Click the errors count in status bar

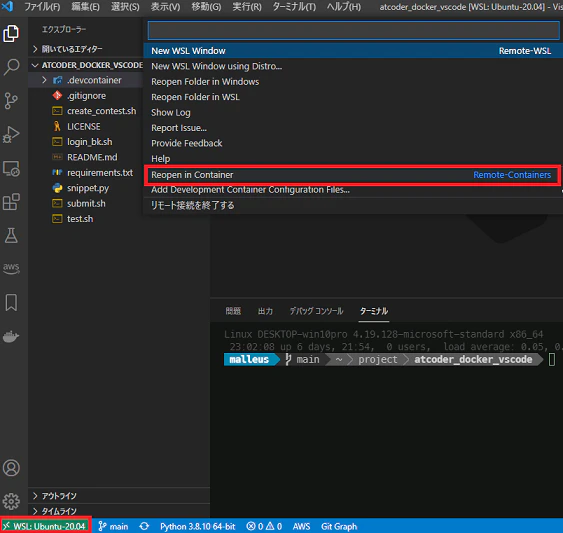coord(255,527)
